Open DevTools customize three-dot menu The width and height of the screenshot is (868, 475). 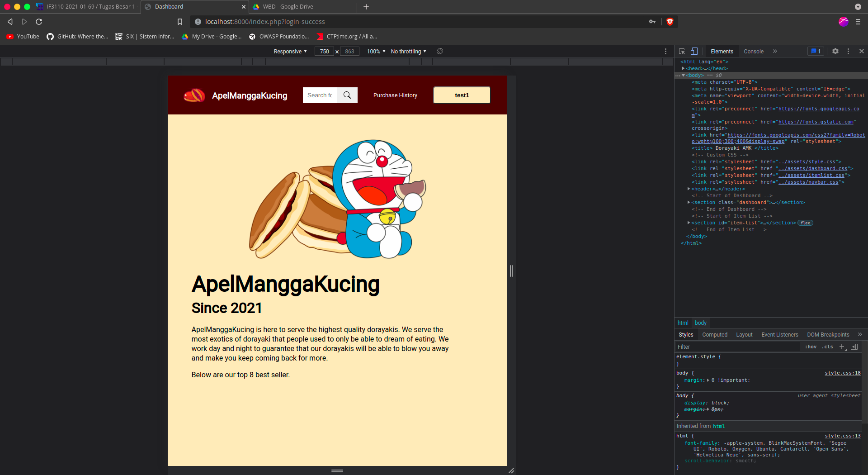click(848, 52)
